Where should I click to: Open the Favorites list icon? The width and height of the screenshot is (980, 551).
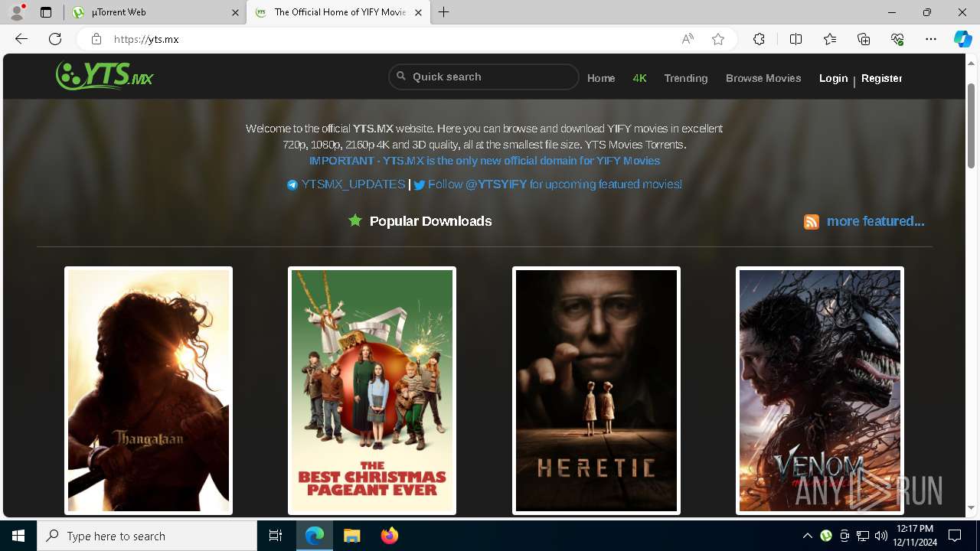[x=830, y=39]
